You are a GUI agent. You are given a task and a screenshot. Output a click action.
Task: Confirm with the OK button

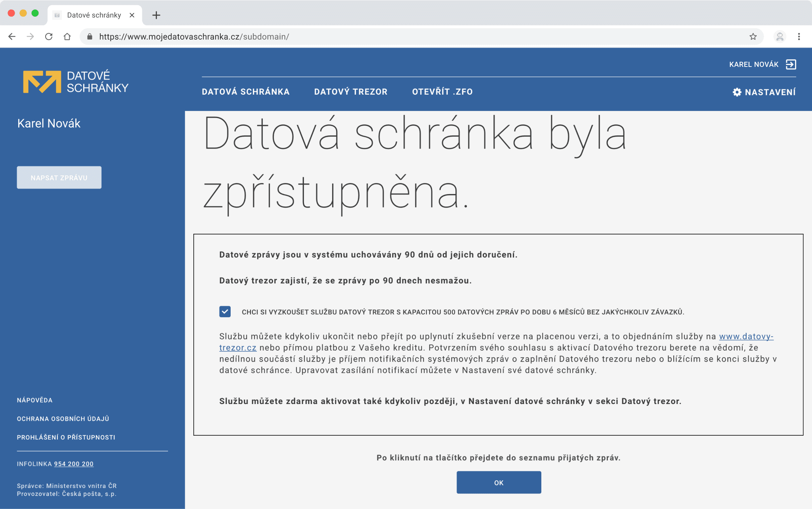pos(499,482)
